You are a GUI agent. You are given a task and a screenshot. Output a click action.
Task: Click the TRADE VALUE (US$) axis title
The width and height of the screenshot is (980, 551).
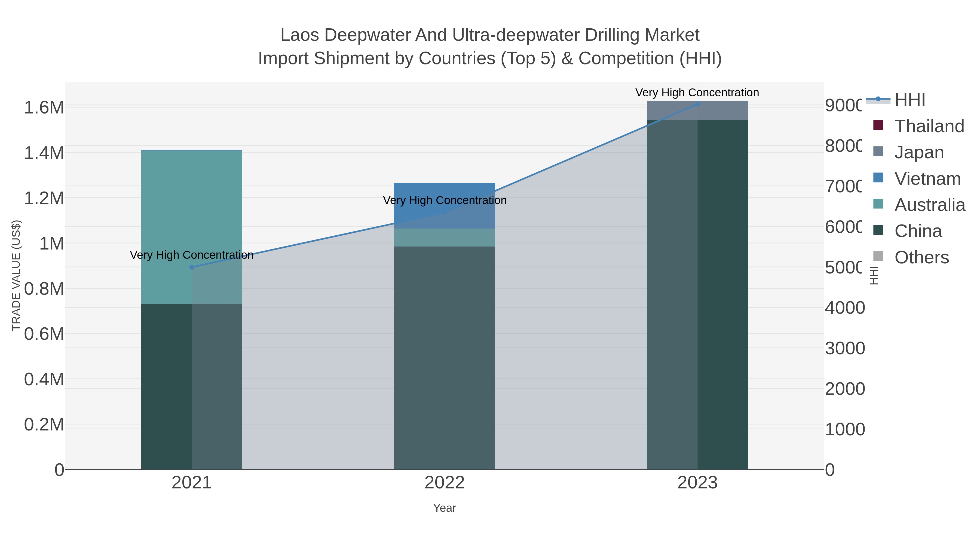tap(16, 275)
